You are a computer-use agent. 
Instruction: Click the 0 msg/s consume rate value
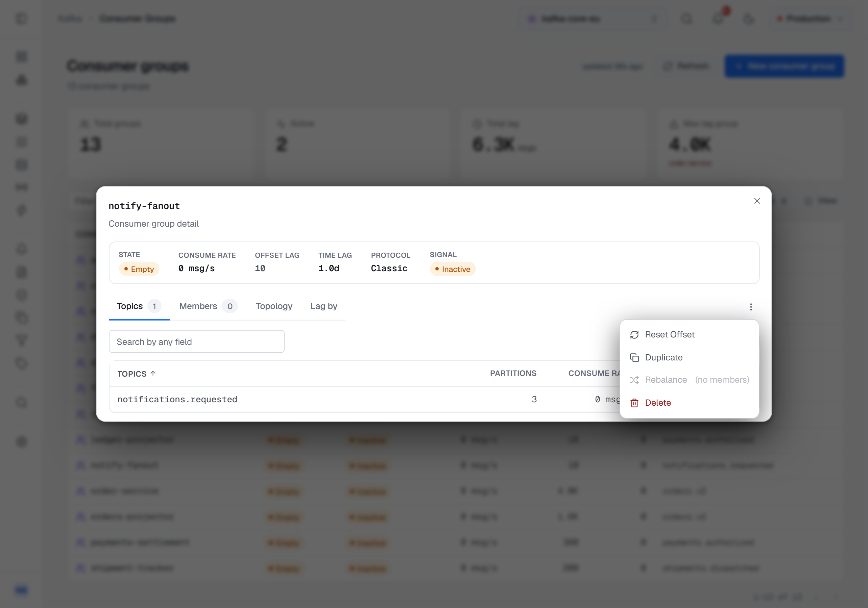tap(197, 268)
